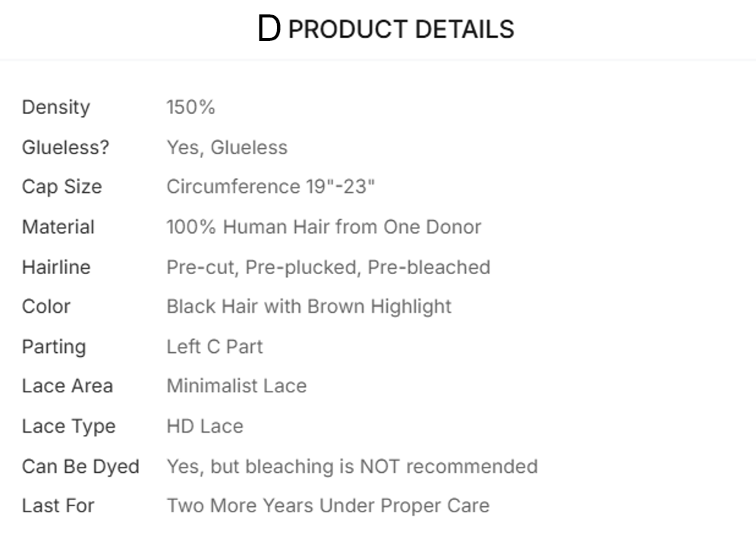
Task: Click the Glueless? label
Action: click(65, 147)
